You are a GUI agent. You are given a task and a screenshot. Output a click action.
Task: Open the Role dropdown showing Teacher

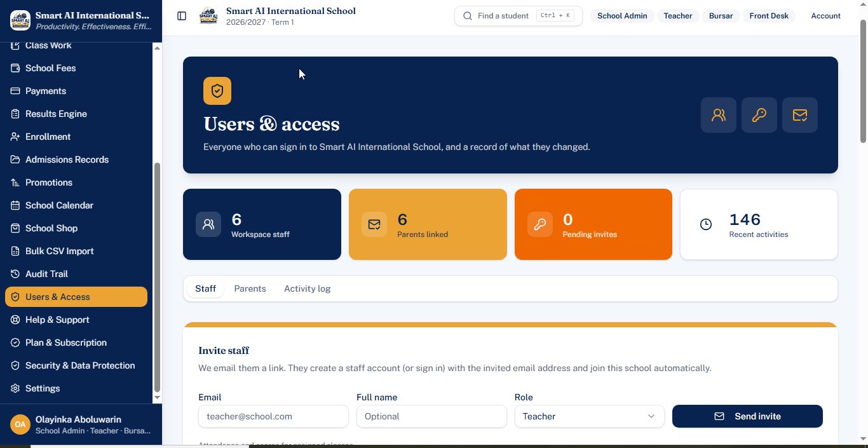tap(589, 416)
